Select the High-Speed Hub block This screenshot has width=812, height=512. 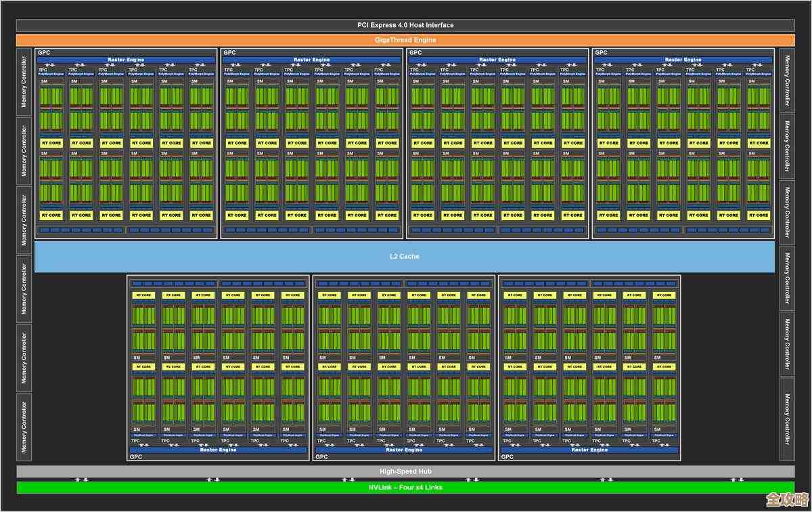(x=406, y=471)
